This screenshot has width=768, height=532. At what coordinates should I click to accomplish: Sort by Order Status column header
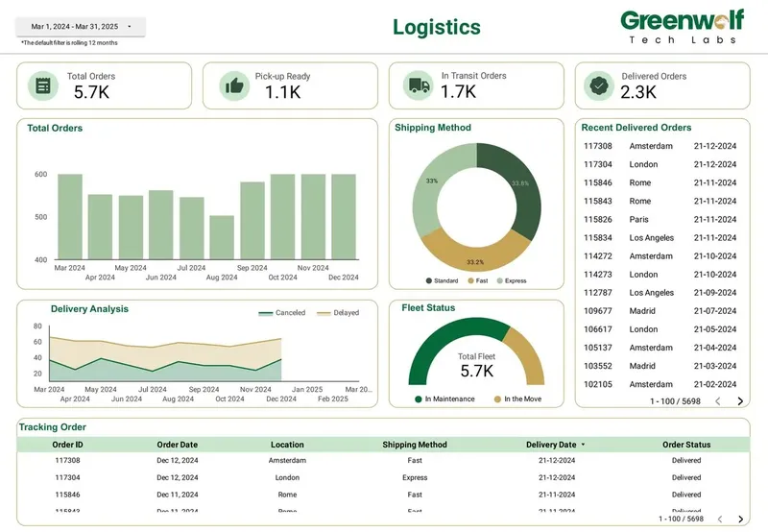coord(686,445)
